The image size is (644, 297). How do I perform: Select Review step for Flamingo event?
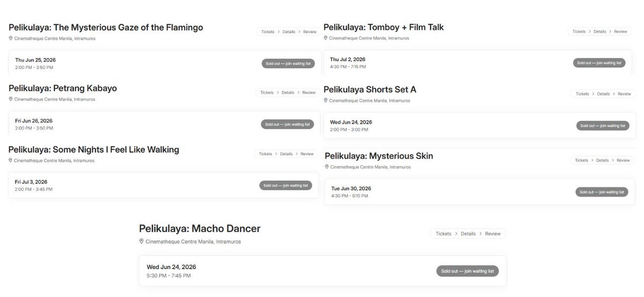pyautogui.click(x=310, y=32)
